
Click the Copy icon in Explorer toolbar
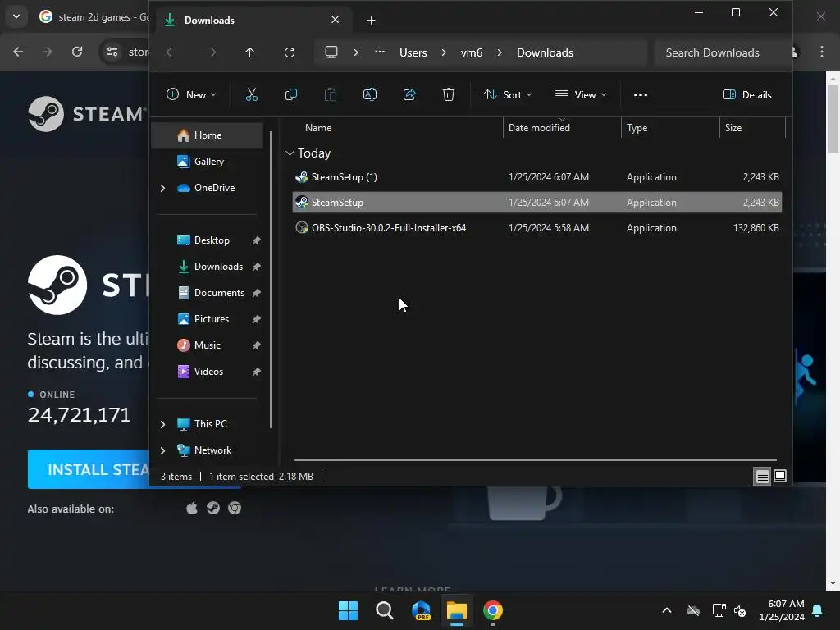pos(291,95)
